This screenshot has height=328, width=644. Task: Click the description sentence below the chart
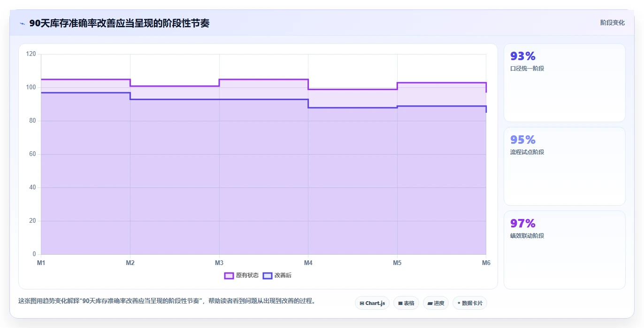167,301
